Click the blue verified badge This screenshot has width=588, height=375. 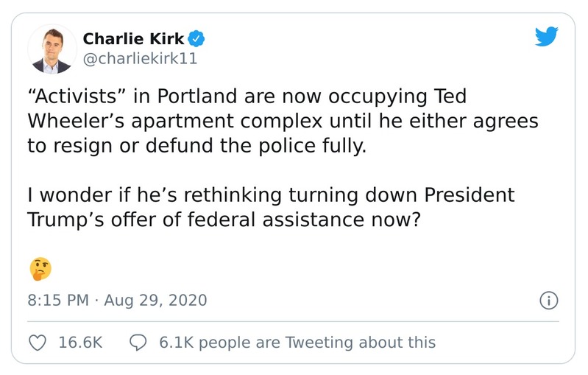click(197, 38)
